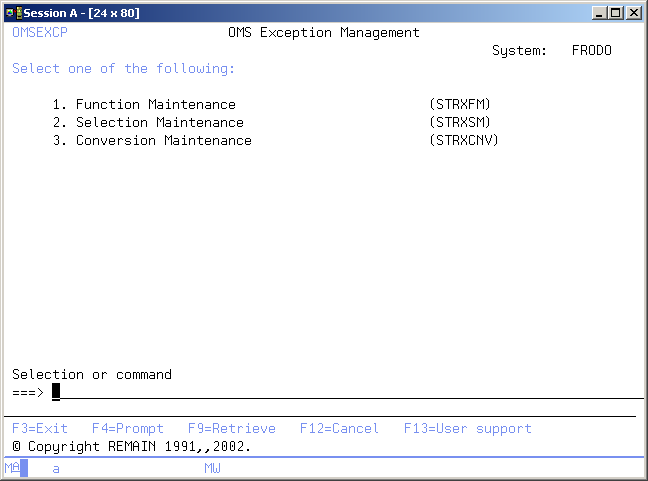Image resolution: width=648 pixels, height=481 pixels.
Task: Click the STRXCNV command text
Action: [x=463, y=141]
